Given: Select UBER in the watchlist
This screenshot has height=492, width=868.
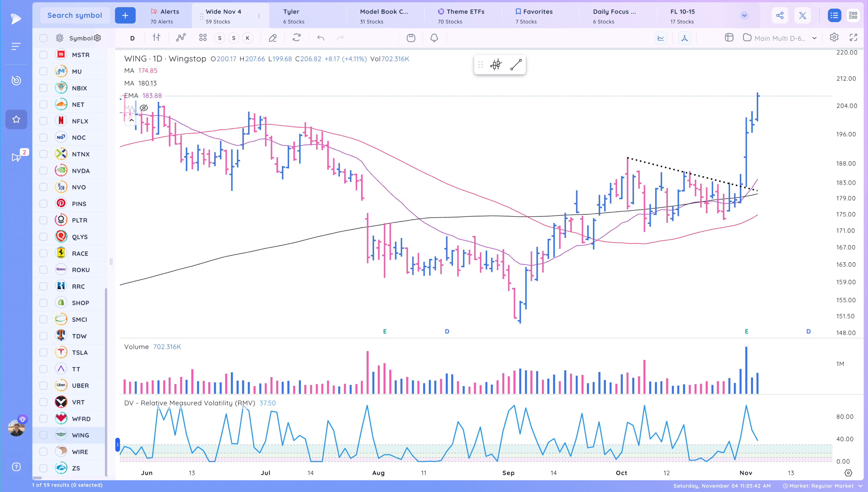Looking at the screenshot, I should [80, 386].
